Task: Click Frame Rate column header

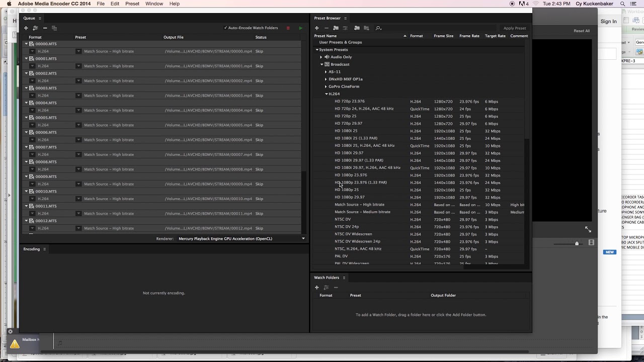Action: [x=469, y=36]
